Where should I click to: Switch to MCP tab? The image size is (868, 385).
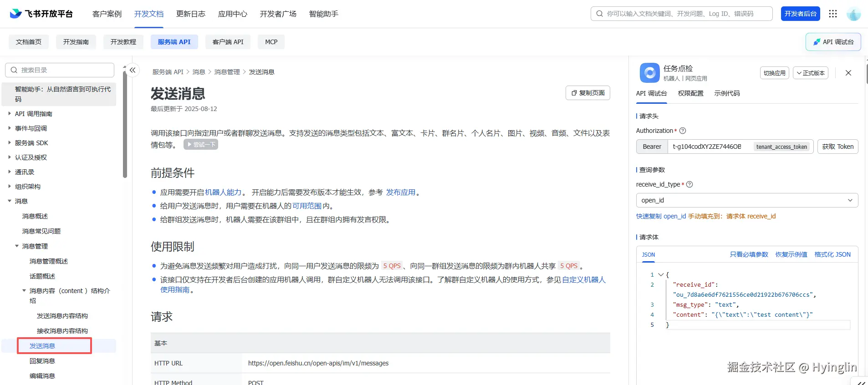pyautogui.click(x=271, y=42)
